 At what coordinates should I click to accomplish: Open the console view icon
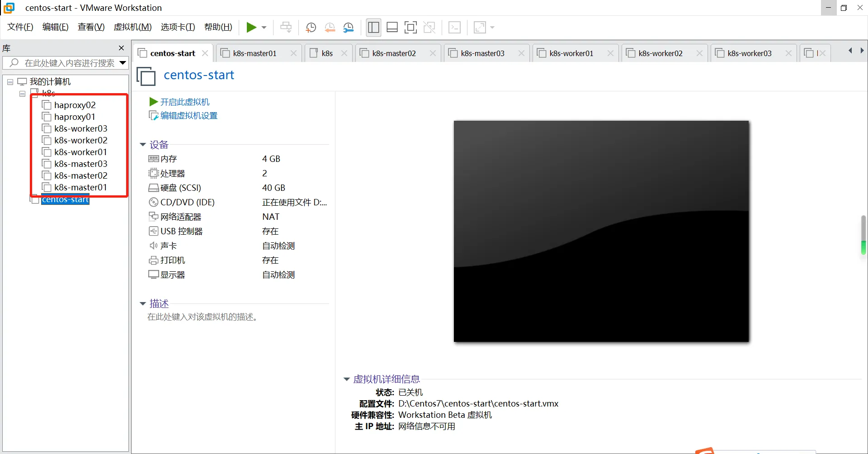point(454,28)
